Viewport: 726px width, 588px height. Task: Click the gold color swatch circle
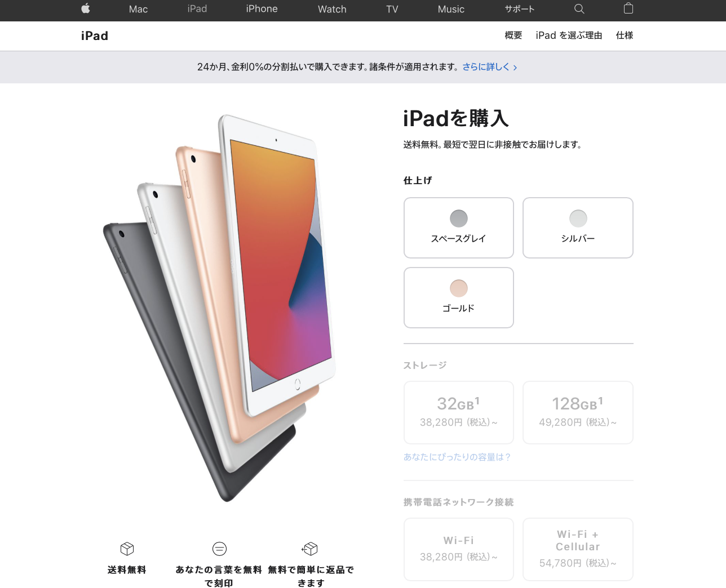point(459,288)
